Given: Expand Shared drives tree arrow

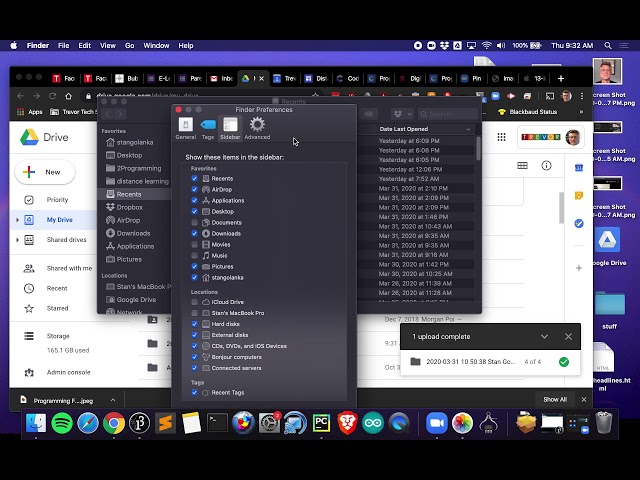Looking at the screenshot, I should tap(17, 240).
